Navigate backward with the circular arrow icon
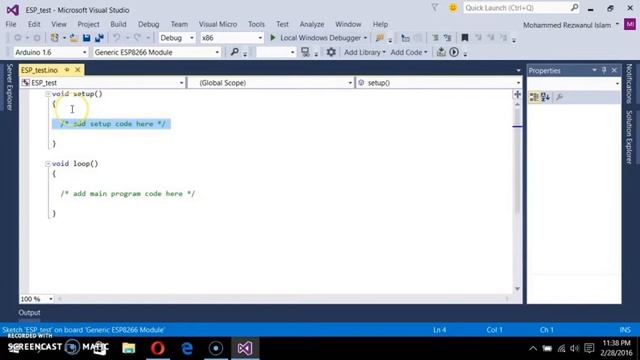Viewport: 640px width, 360px height. (x=18, y=38)
